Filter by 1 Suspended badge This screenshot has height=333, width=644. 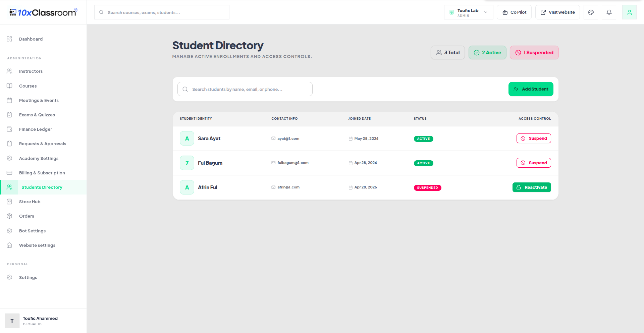coord(534,53)
